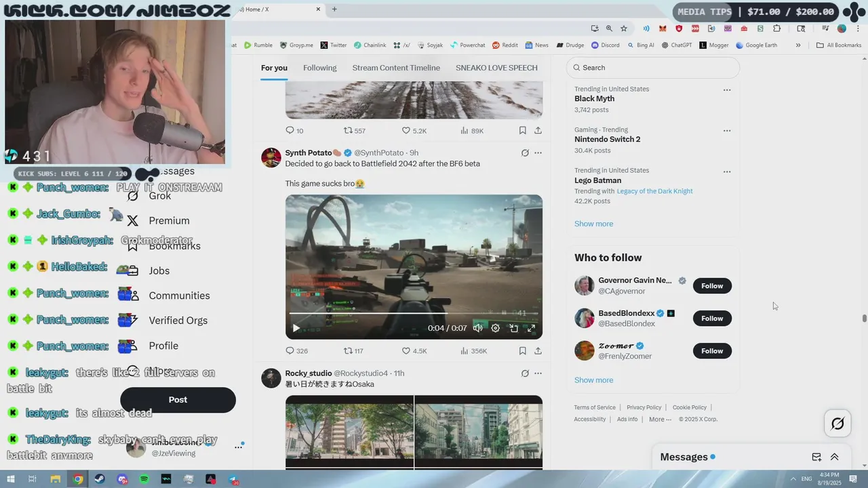Click the Grok icon on Rocky_studio post
This screenshot has width=868, height=488.
525,373
